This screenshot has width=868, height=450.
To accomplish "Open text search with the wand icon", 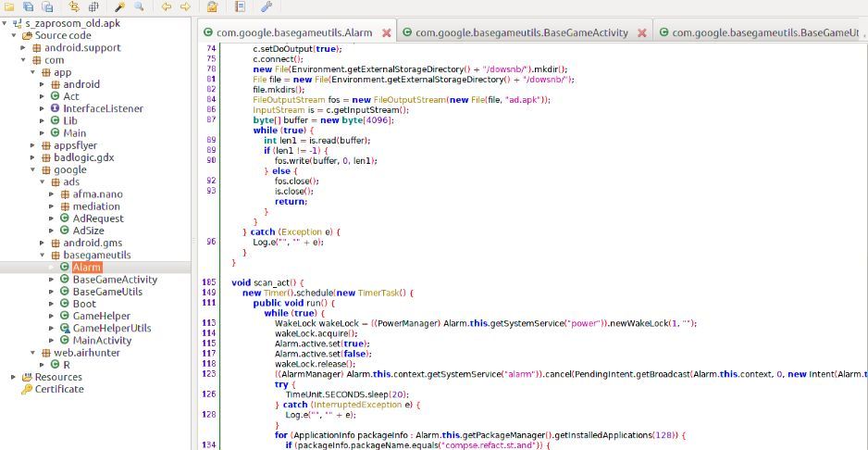I will coord(119,6).
